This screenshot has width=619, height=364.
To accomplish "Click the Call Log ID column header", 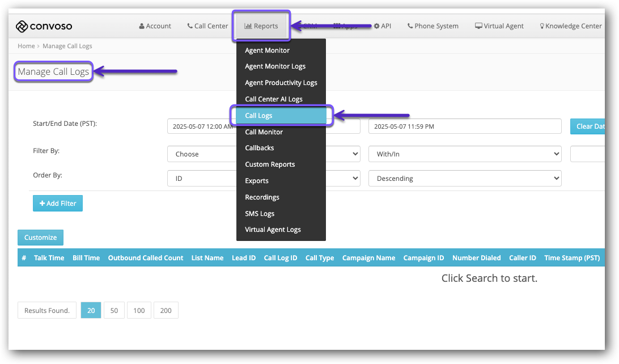I will [x=280, y=258].
